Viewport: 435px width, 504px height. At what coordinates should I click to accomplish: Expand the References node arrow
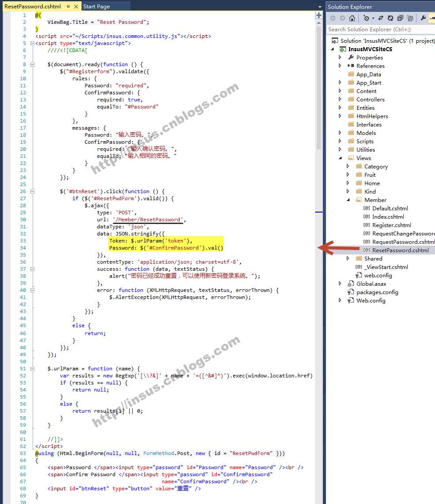pos(340,66)
